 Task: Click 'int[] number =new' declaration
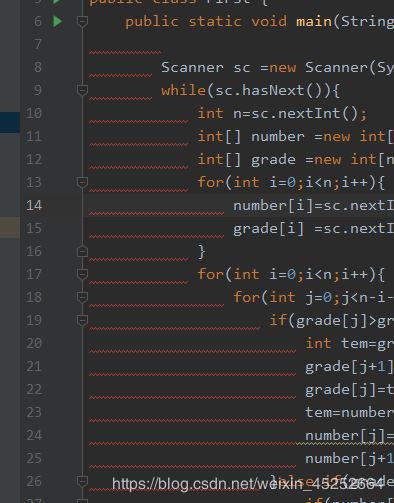[274, 137]
